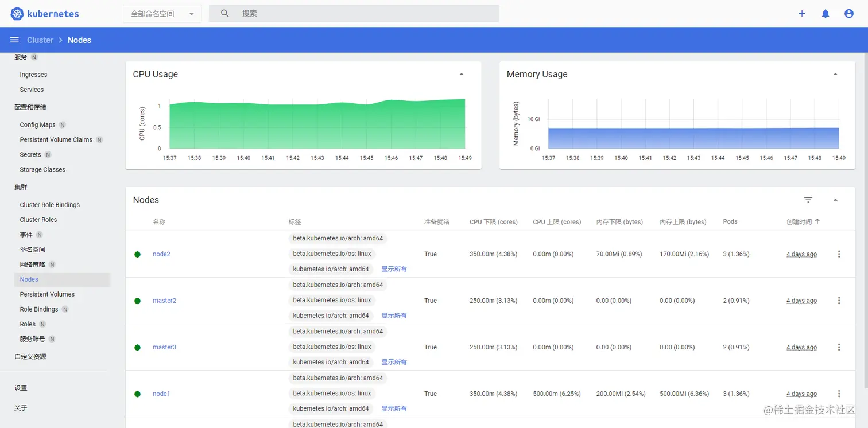
Task: Open the three-dot menu for node2
Action: click(x=839, y=254)
